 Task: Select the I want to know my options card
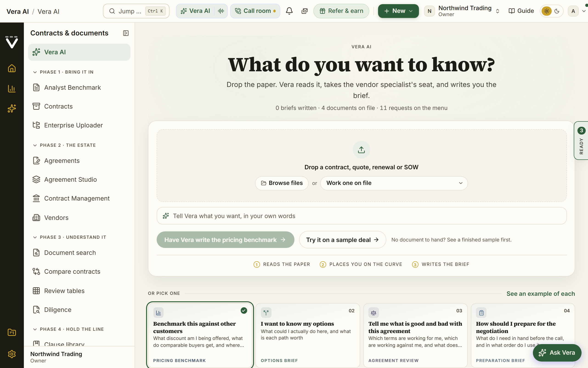[308, 335]
